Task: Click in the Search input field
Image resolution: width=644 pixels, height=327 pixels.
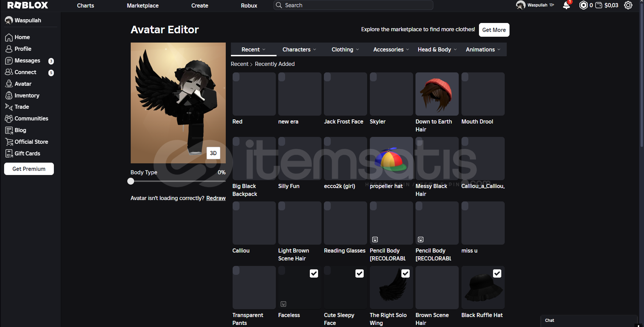Action: click(x=353, y=5)
